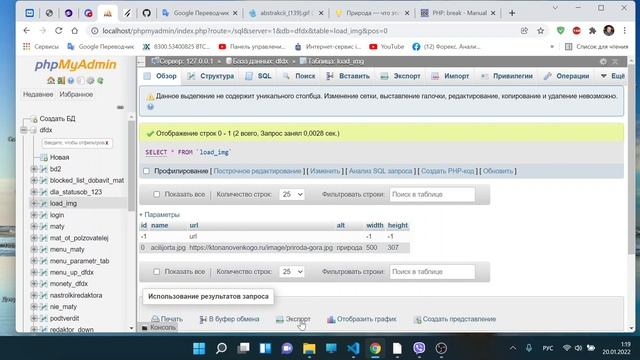
Task: Open the Привилегии tab
Action: 507,76
